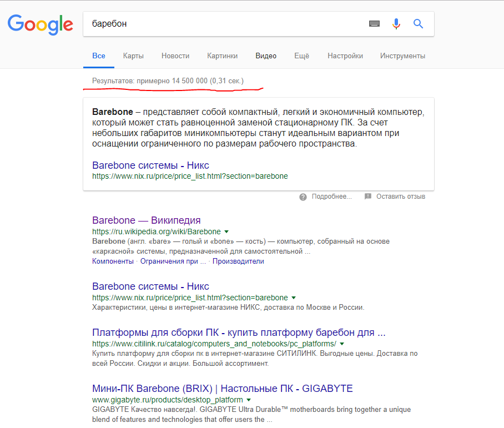Viewport: 504px width, 428px height.
Task: Click question mark icon beside Подробнее
Action: (x=303, y=197)
